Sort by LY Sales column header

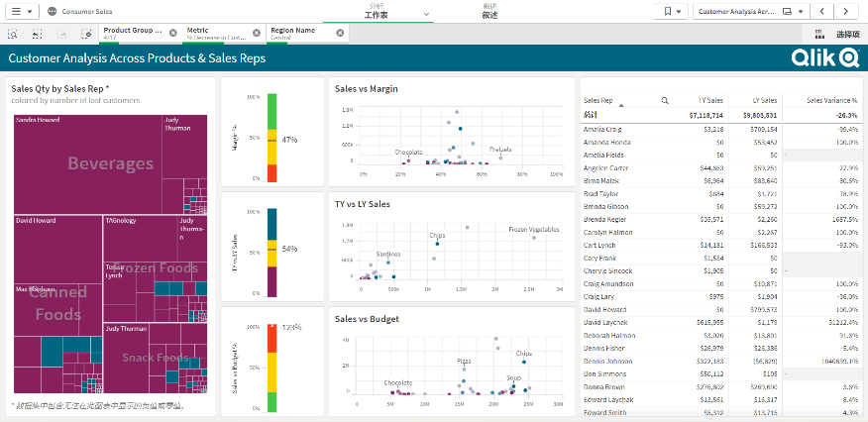[x=765, y=101]
